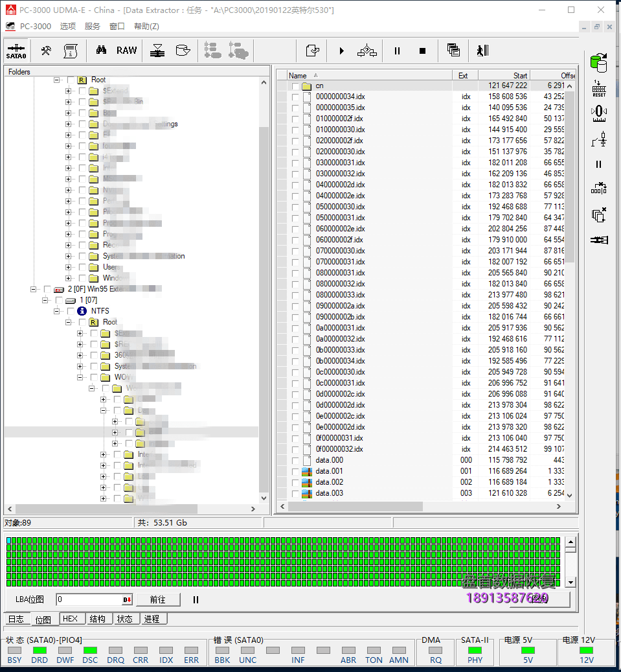Open the 服务 menu

tap(92, 26)
